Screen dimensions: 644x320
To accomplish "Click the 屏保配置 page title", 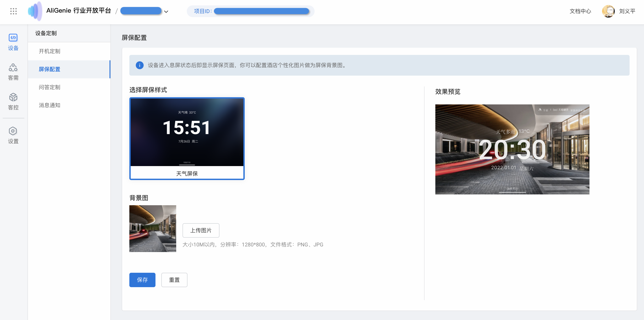I will point(134,38).
